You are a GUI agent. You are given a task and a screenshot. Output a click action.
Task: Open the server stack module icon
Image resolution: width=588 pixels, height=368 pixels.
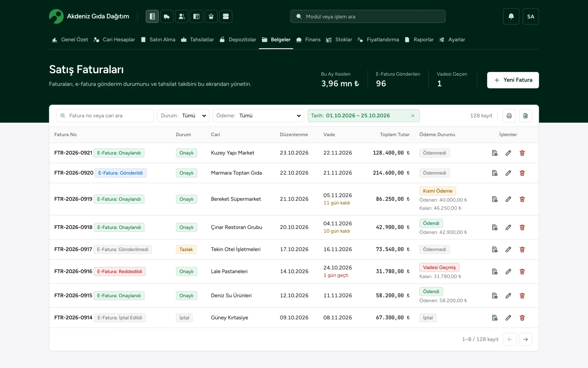pos(225,16)
